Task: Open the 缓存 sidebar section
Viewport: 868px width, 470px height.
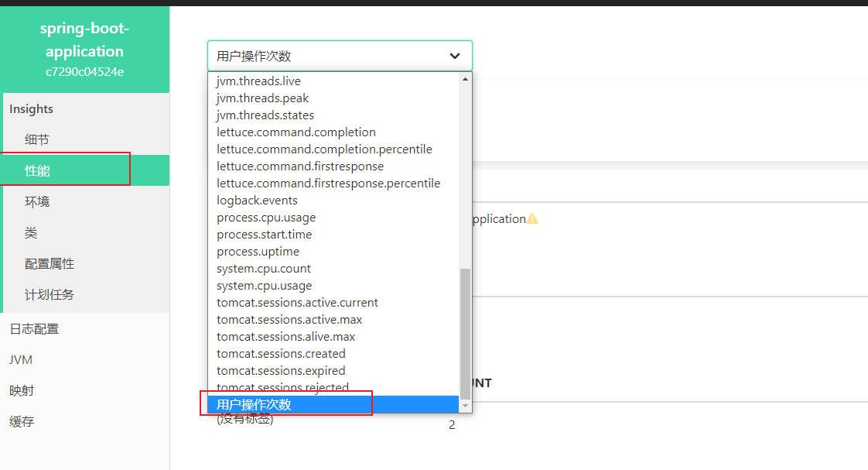Action: pos(22,422)
